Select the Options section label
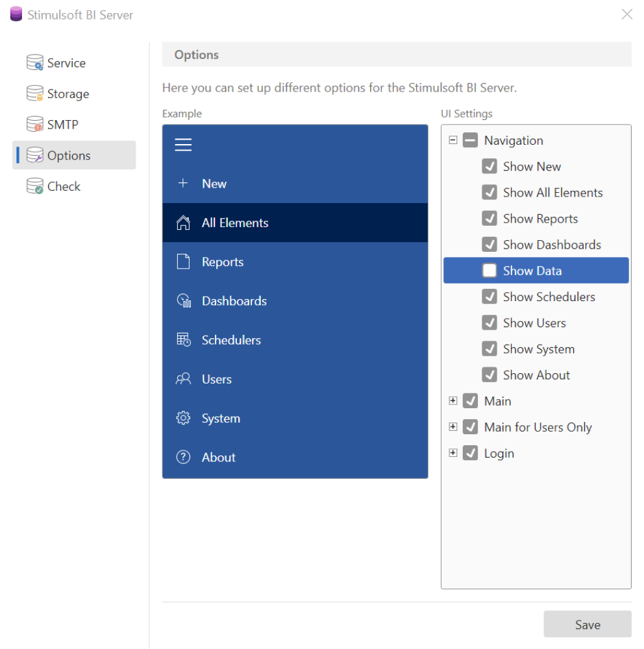The image size is (644, 649). tap(69, 156)
